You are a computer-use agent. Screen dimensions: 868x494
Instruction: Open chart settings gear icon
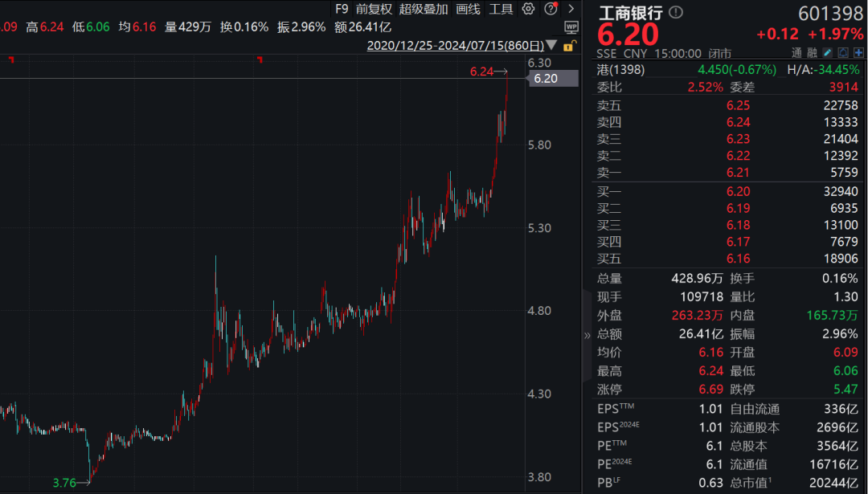click(528, 9)
